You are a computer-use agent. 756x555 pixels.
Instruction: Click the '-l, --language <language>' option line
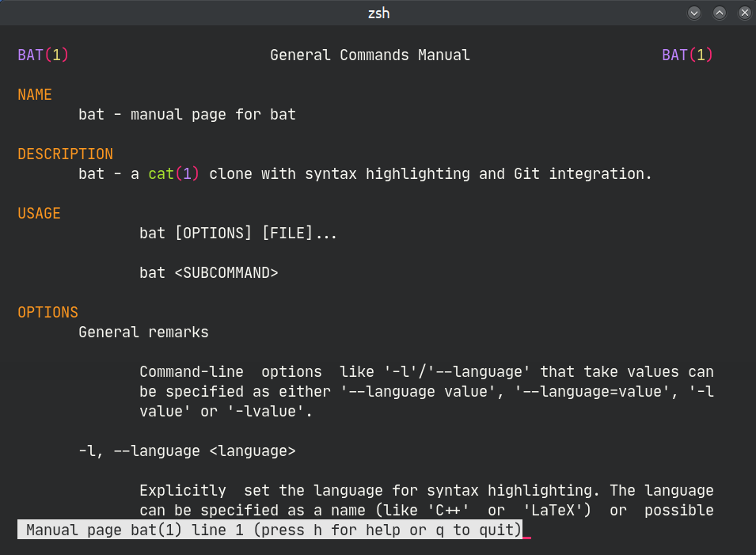[187, 450]
